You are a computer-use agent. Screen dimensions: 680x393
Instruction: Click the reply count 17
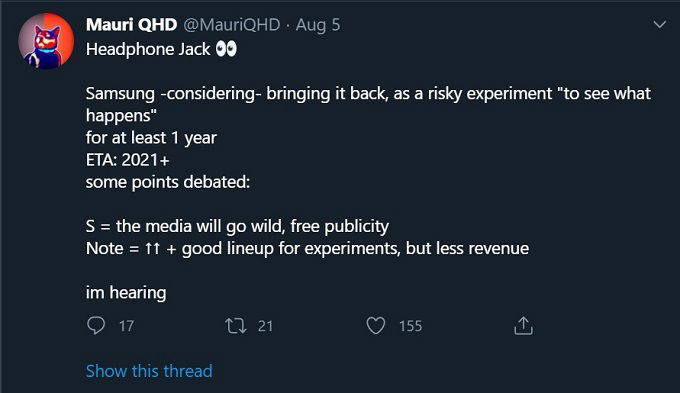pyautogui.click(x=126, y=326)
